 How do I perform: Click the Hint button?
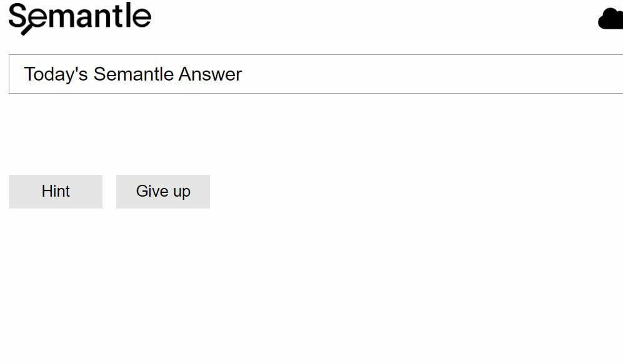point(56,192)
